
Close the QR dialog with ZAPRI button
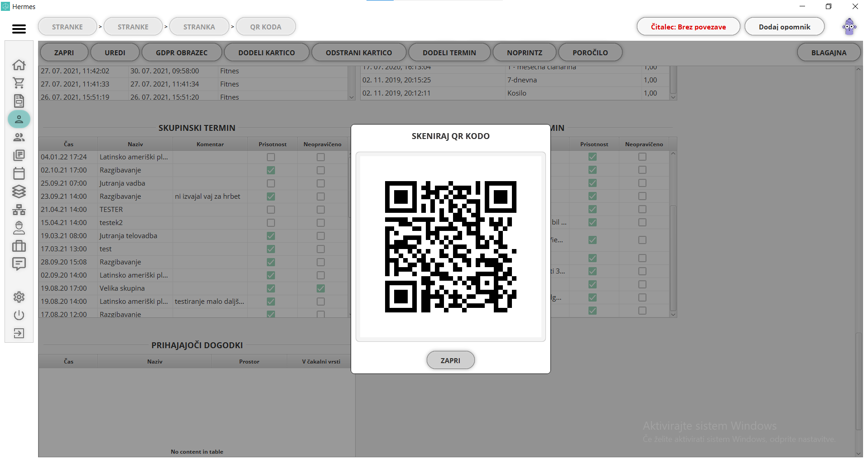450,360
